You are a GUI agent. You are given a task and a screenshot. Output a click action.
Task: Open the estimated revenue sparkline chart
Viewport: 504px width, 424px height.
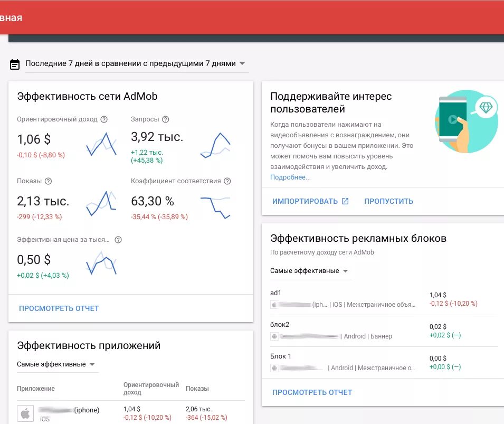coord(101,144)
